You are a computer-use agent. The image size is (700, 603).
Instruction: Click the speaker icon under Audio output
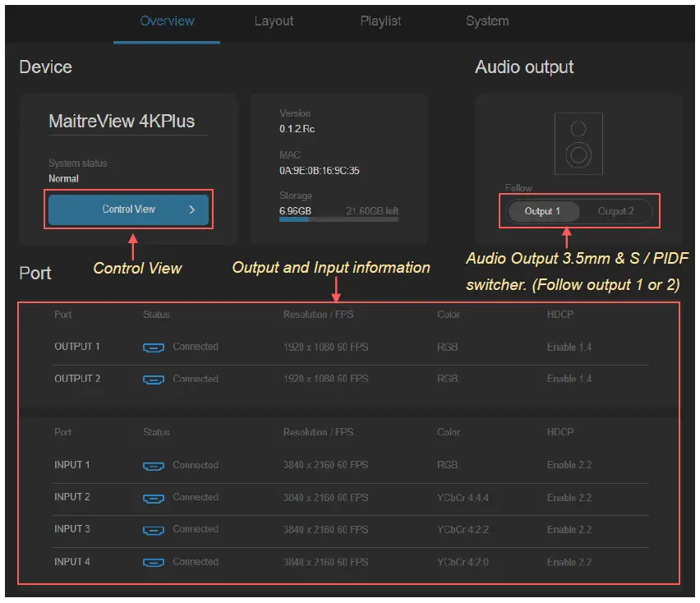578,144
